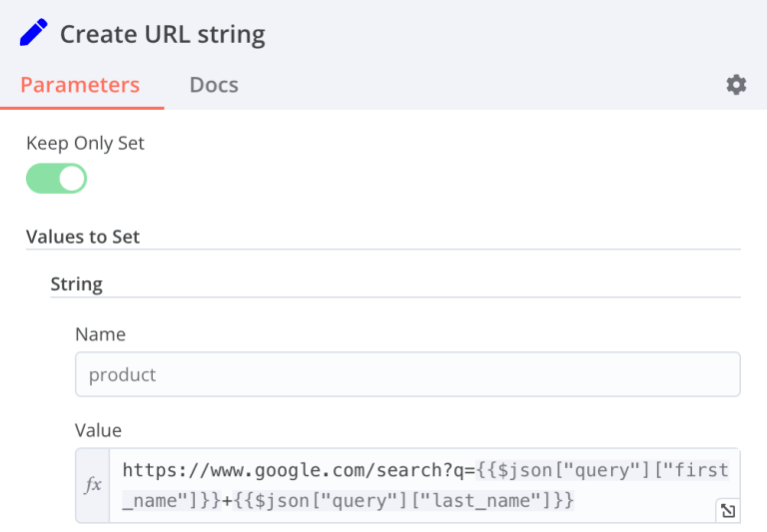
Task: Click the String section label
Action: coord(76,284)
